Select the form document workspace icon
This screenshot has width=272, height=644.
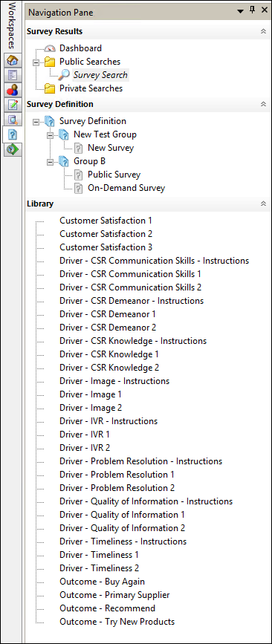pyautogui.click(x=13, y=76)
